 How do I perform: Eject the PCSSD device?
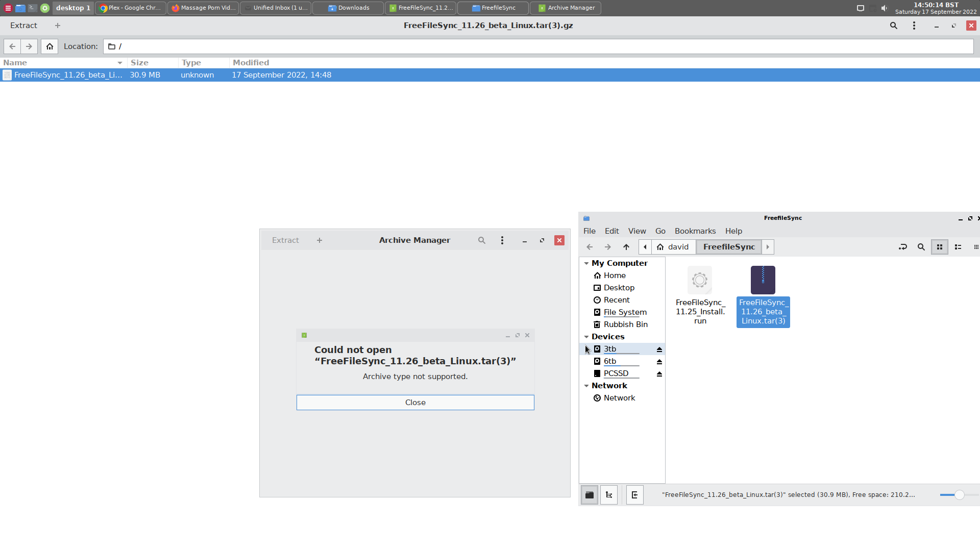[659, 373]
